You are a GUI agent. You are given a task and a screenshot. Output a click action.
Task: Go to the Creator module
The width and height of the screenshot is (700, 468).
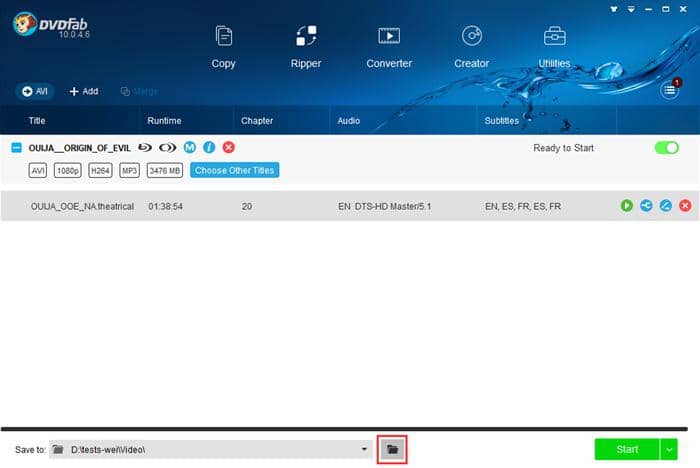471,46
